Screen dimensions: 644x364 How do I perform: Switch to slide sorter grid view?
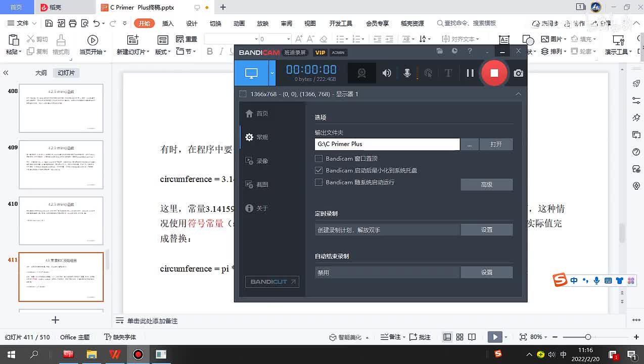tap(459, 337)
